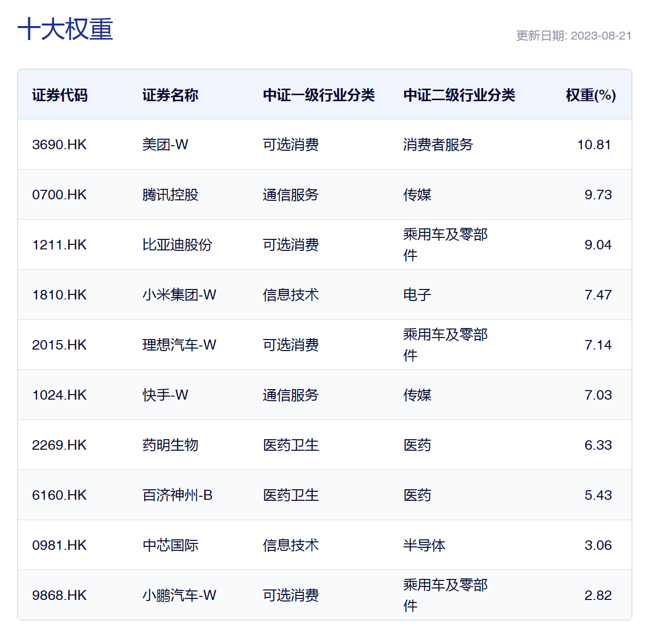Click the 消费者服务 industry cell
Screen dimensions: 672x631
tap(438, 145)
